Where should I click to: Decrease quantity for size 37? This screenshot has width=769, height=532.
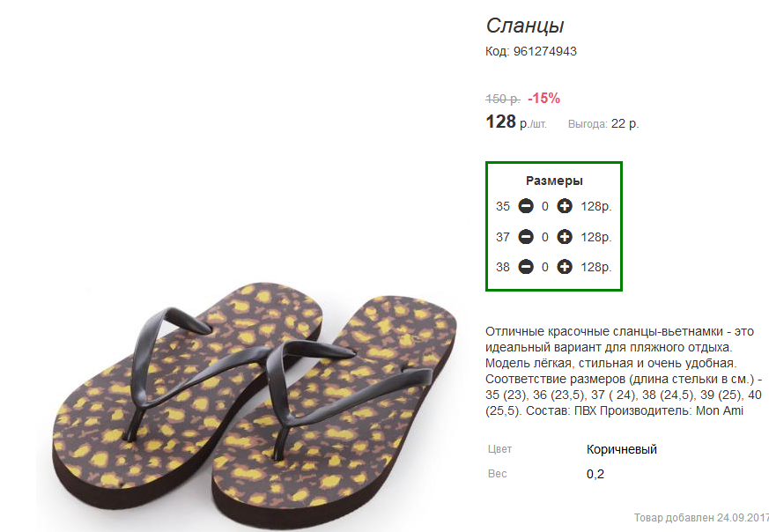(x=526, y=237)
